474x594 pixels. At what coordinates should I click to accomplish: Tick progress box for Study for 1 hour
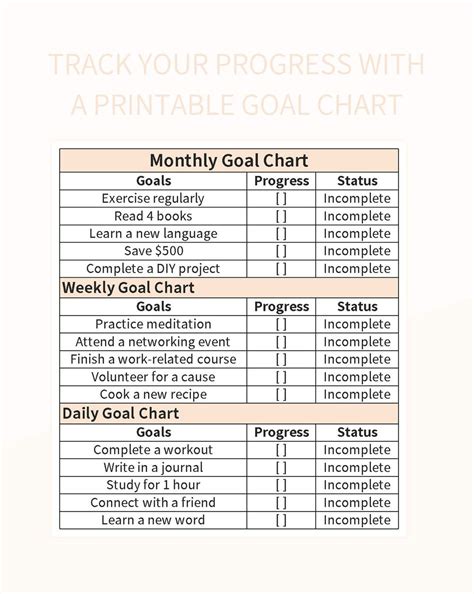pyautogui.click(x=281, y=485)
